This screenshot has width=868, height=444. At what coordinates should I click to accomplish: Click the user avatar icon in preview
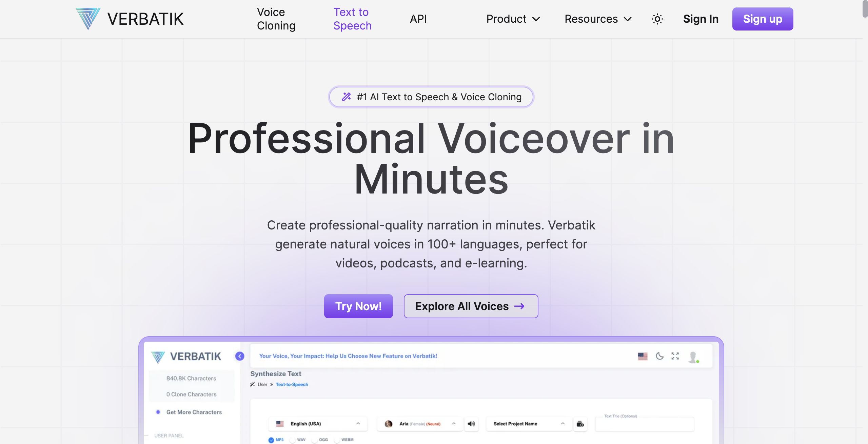(693, 357)
